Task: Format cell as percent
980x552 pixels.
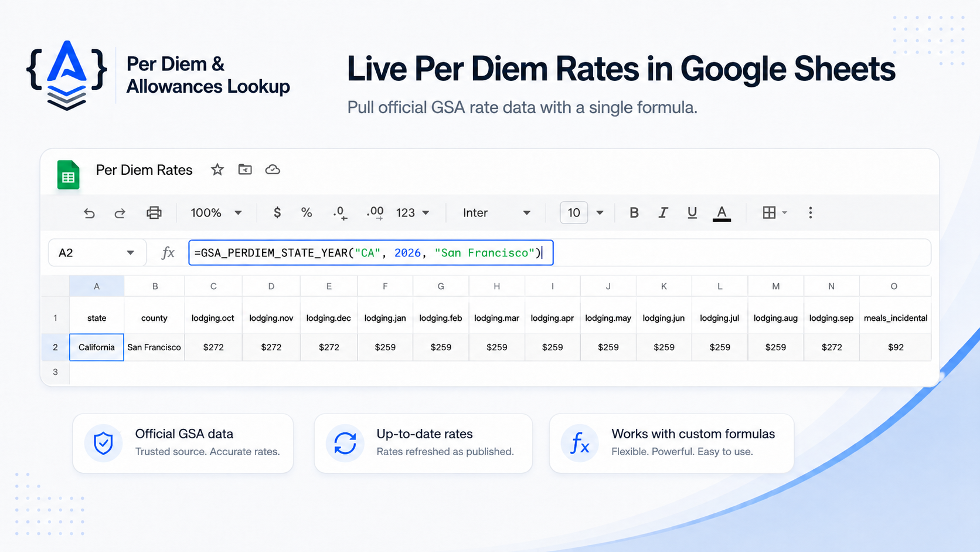Action: click(x=307, y=212)
